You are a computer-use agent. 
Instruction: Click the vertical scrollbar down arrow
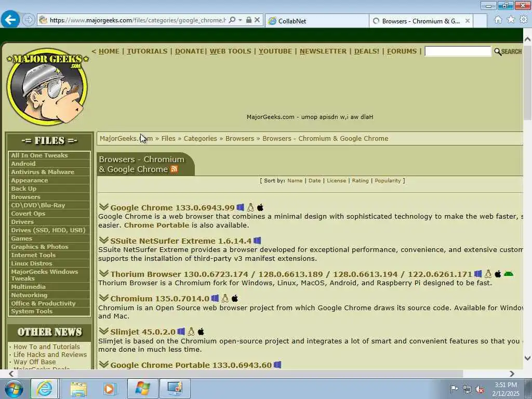527,358
